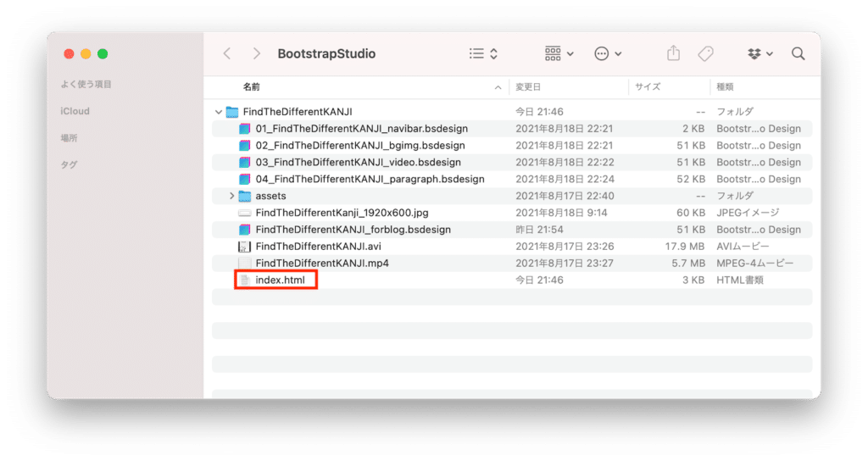Open the ellipsis action menu

click(608, 53)
